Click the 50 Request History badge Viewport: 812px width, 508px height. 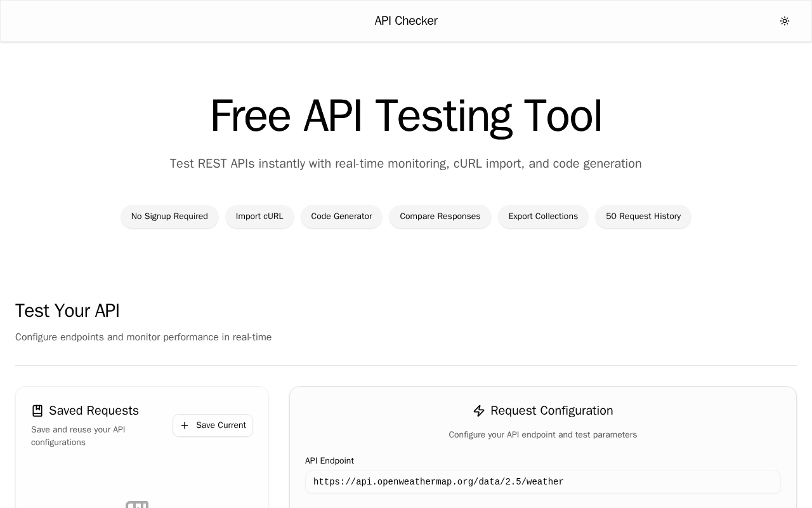click(x=643, y=217)
